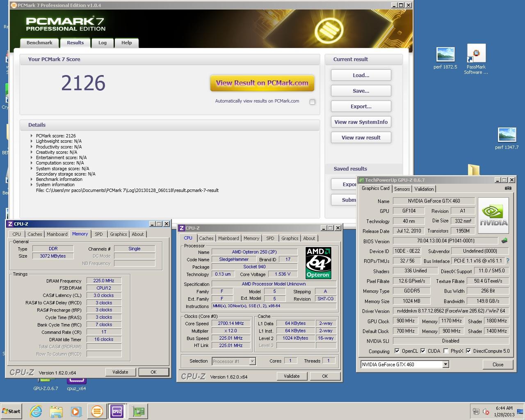Viewport: 525px width, 420px height.
Task: Switch to the Benchmark tab in PCMark
Action: (x=39, y=43)
